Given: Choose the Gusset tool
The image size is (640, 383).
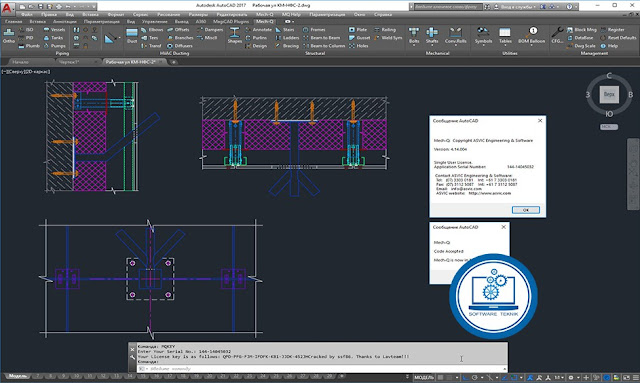Looking at the screenshot, I should coord(360,38).
